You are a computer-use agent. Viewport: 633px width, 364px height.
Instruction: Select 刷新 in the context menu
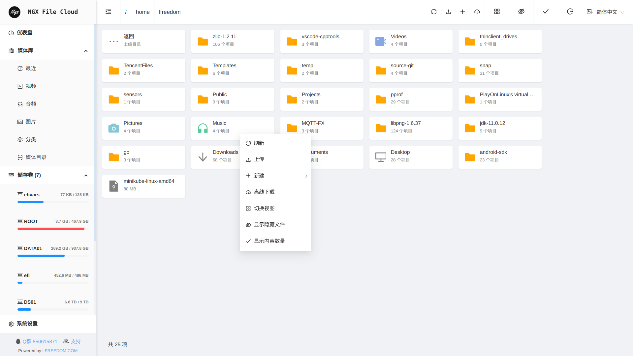tap(259, 143)
